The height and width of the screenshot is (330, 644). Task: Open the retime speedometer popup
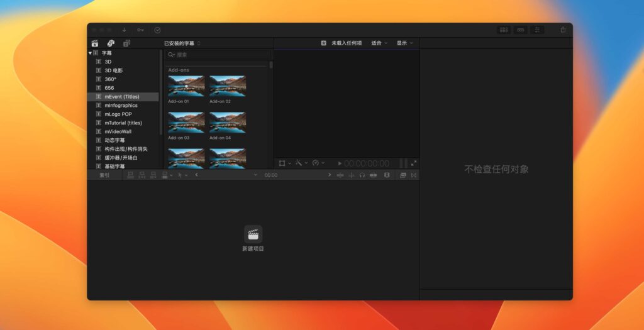318,163
